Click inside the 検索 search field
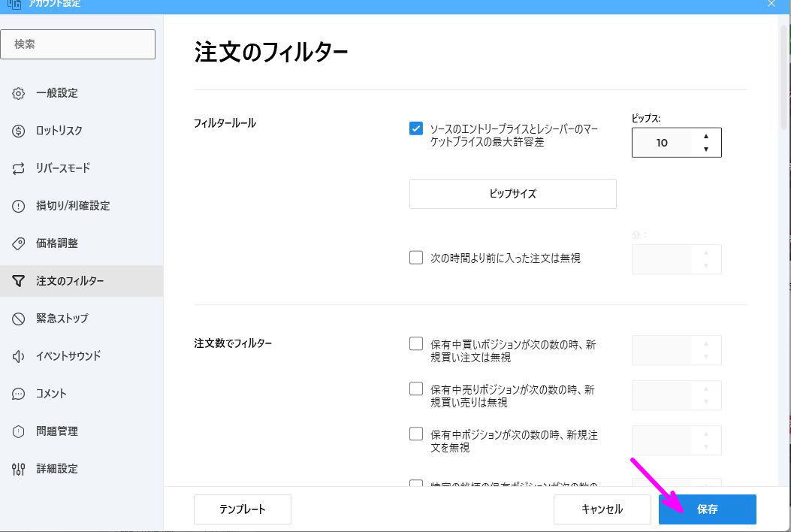The width and height of the screenshot is (791, 532). pyautogui.click(x=78, y=44)
